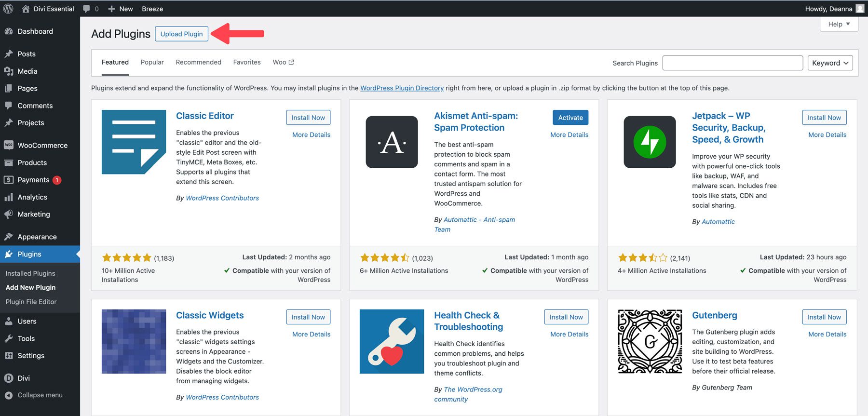The width and height of the screenshot is (868, 416).
Task: Install the Classic Widgets plugin
Action: pos(308,317)
